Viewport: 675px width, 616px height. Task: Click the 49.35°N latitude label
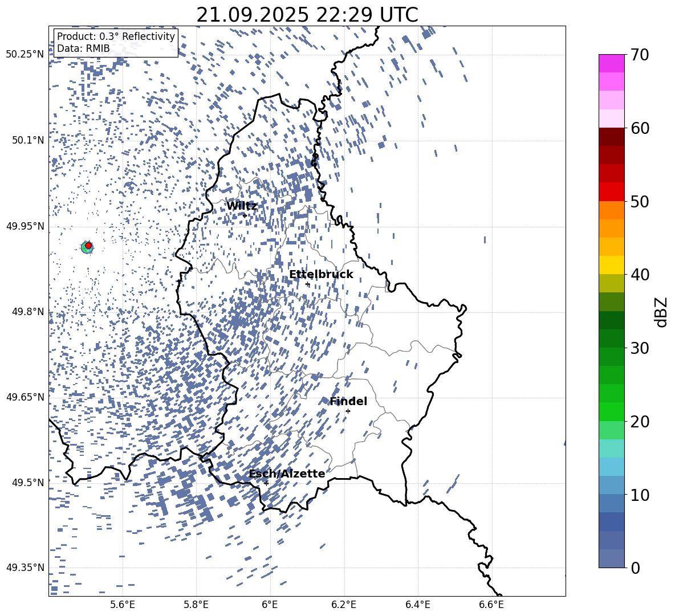coord(25,568)
